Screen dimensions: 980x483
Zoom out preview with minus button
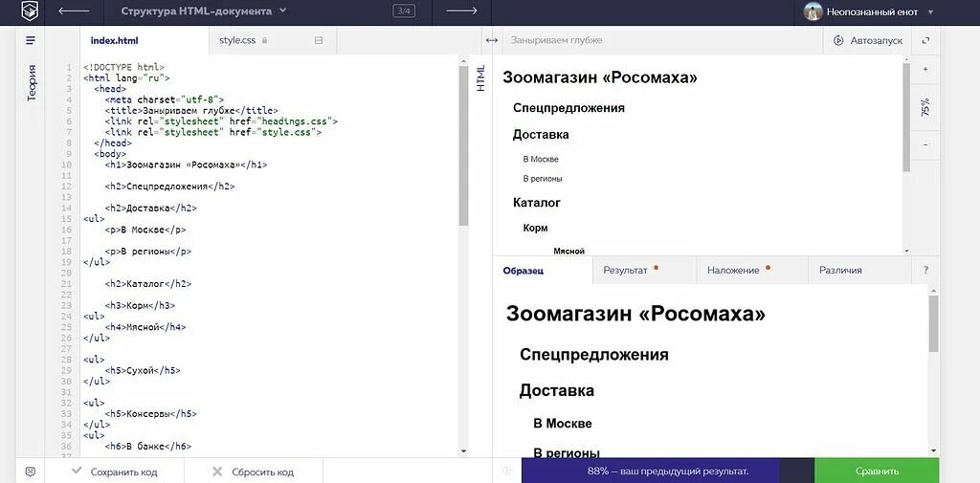point(925,145)
